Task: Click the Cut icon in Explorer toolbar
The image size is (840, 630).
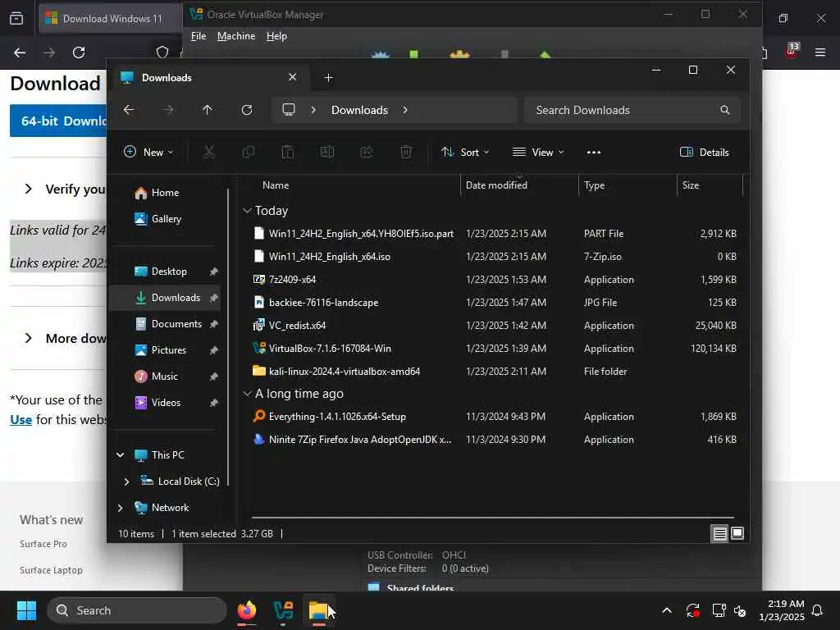Action: 209,152
